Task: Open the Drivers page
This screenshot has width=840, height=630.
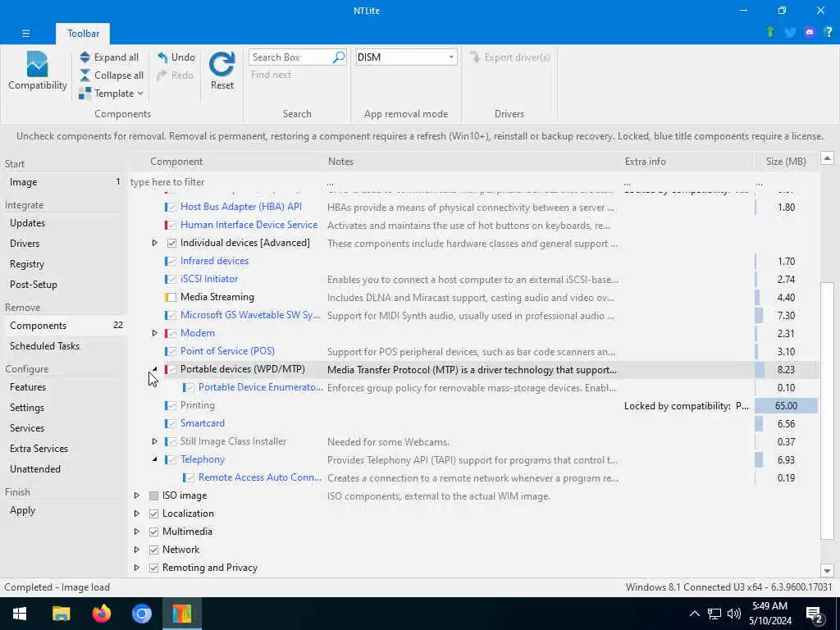Action: pyautogui.click(x=64, y=243)
